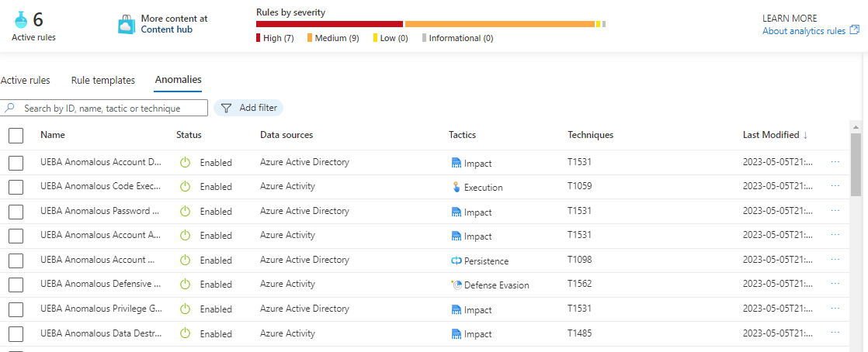Open the About analytics rules link
The image size is (868, 352).
(x=804, y=31)
